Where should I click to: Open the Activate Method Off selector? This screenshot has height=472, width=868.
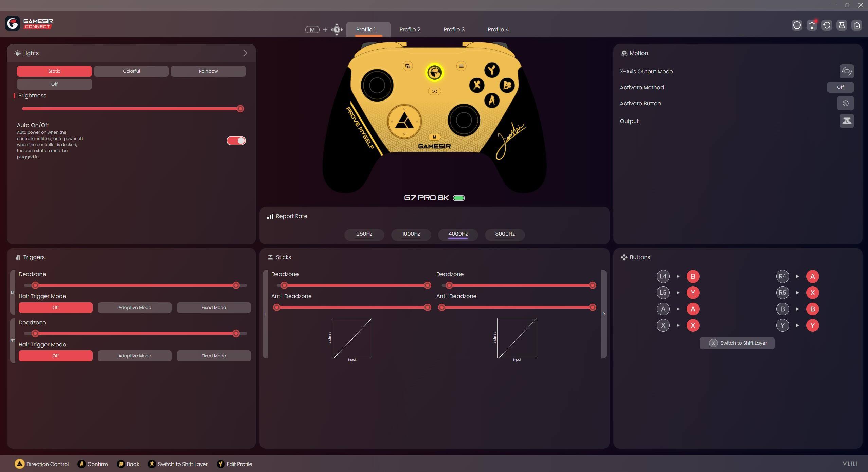click(840, 87)
